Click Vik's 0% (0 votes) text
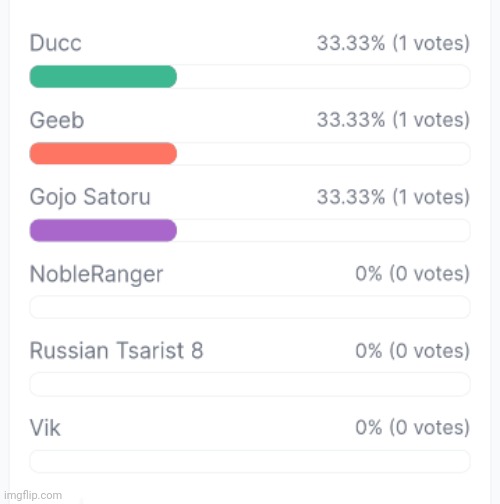 413,428
